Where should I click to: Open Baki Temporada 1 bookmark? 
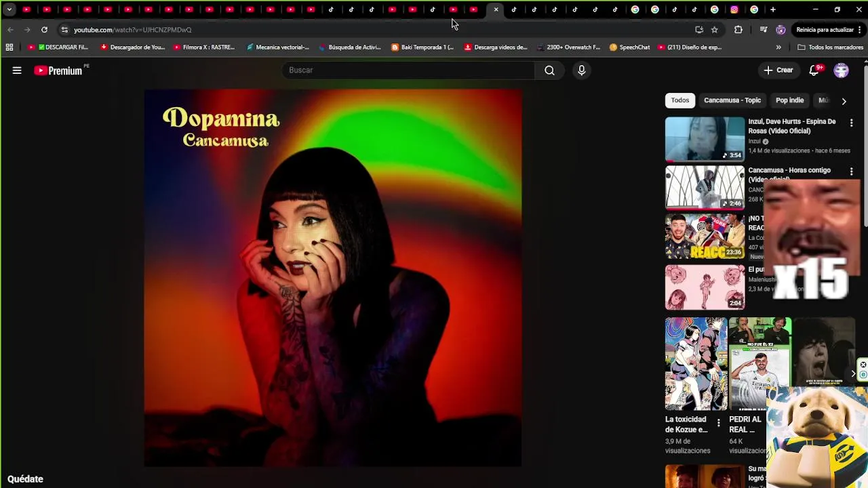422,47
